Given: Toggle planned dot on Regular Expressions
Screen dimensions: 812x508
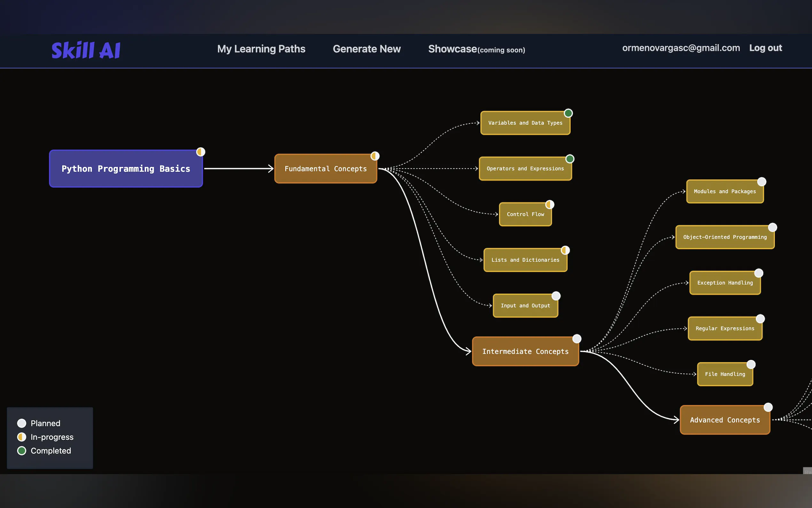Looking at the screenshot, I should [x=761, y=319].
